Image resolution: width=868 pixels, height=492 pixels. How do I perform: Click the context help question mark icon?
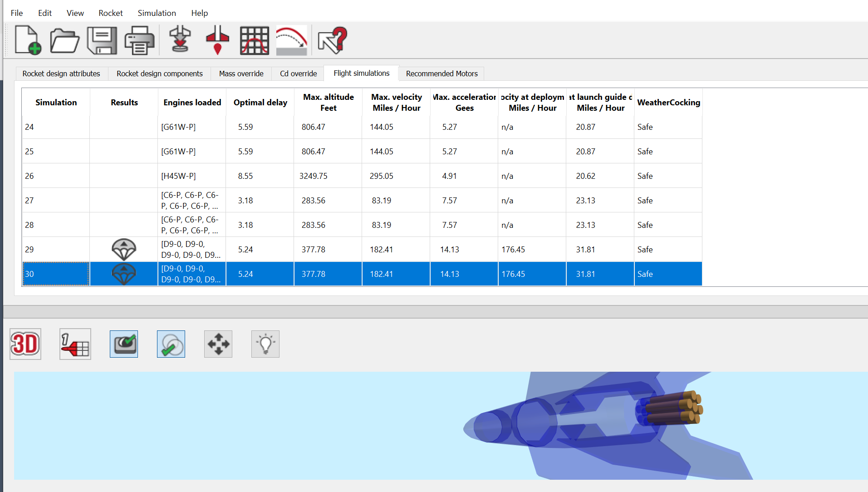point(333,40)
